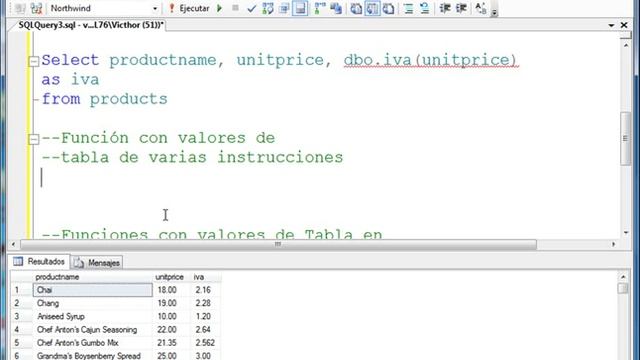Toggle Include Client Statistics icon

pos(336,8)
